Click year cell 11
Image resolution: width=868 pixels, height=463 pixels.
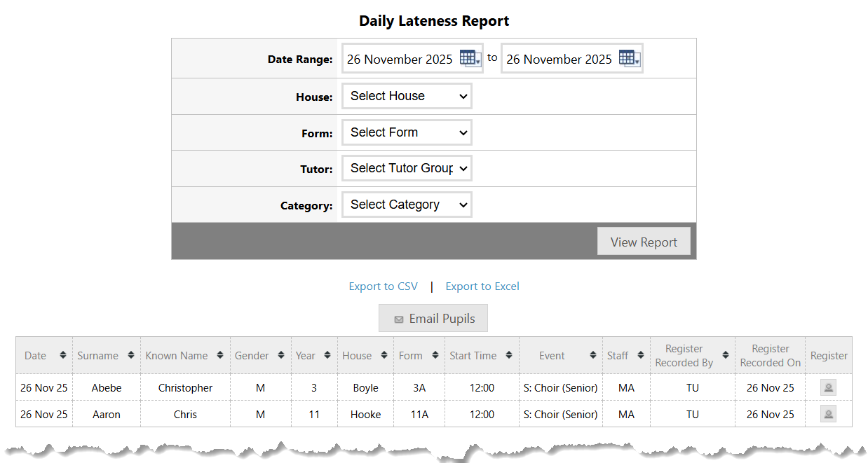[x=314, y=414]
